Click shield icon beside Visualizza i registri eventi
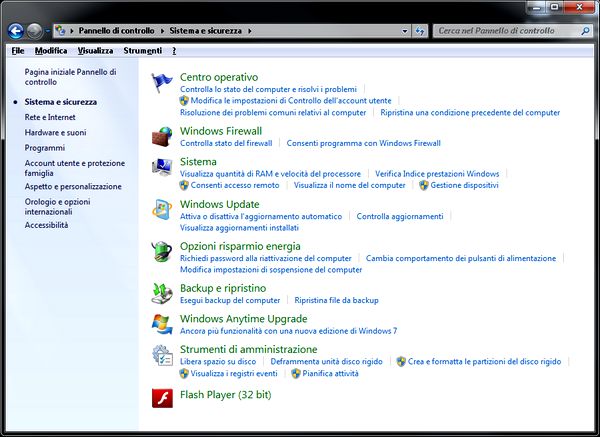This screenshot has height=437, width=600. (x=184, y=373)
